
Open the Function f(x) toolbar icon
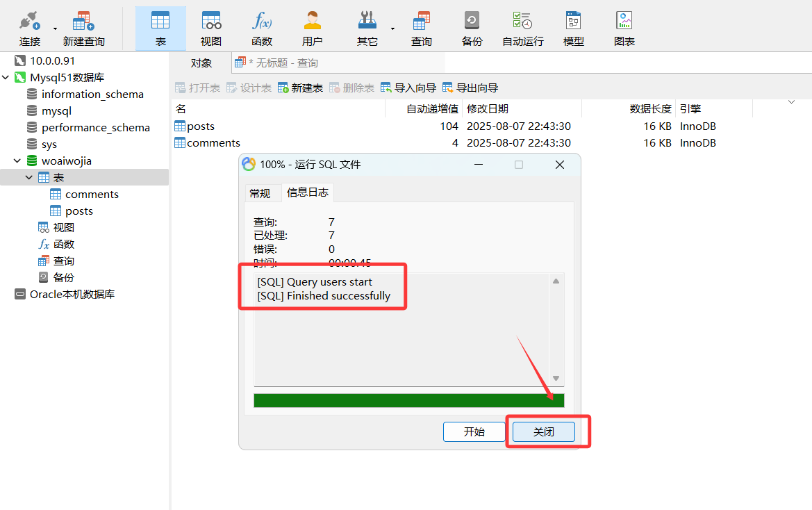point(262,21)
